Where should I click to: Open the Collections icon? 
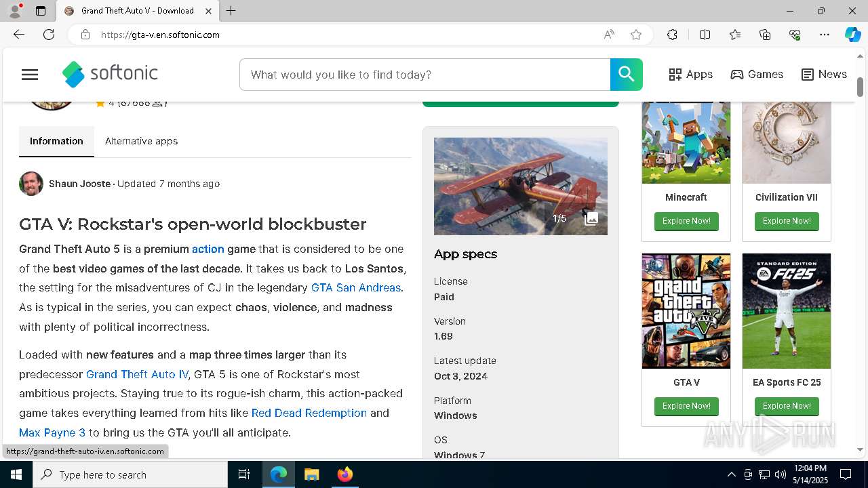[x=765, y=35]
